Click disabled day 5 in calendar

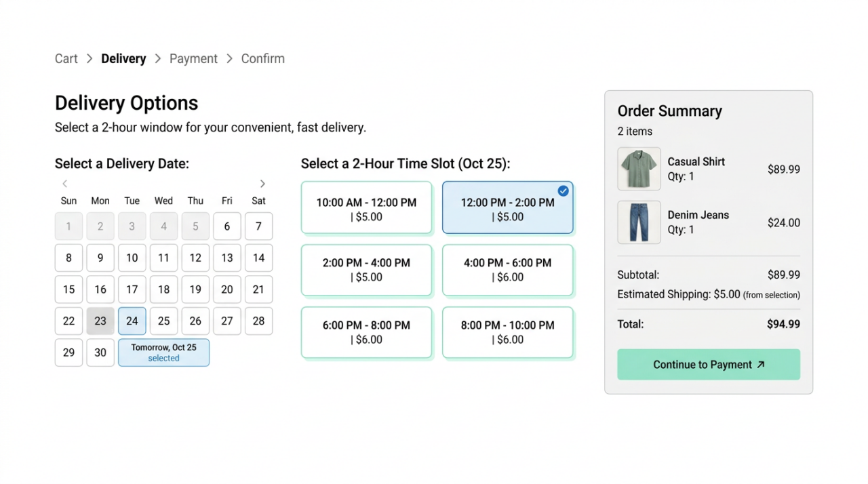tap(195, 226)
